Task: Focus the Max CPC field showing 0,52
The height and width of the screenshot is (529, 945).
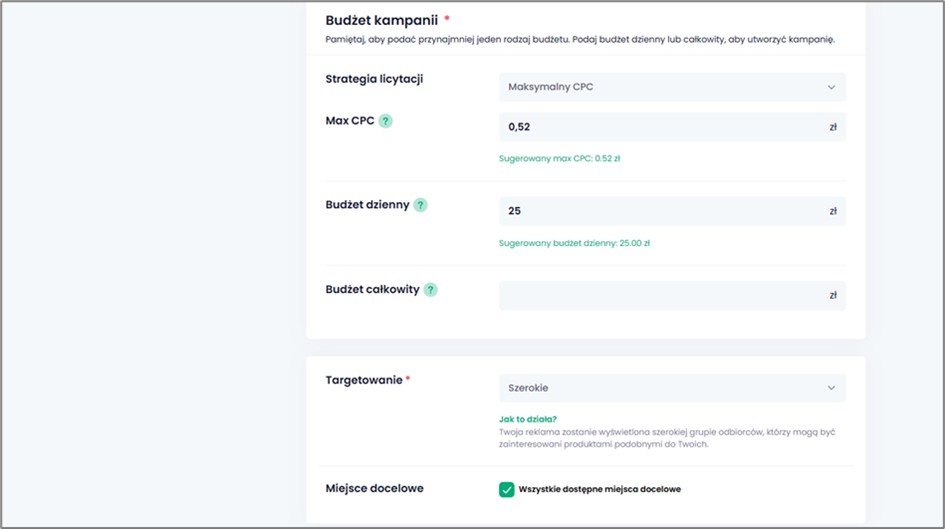Action: click(660, 127)
